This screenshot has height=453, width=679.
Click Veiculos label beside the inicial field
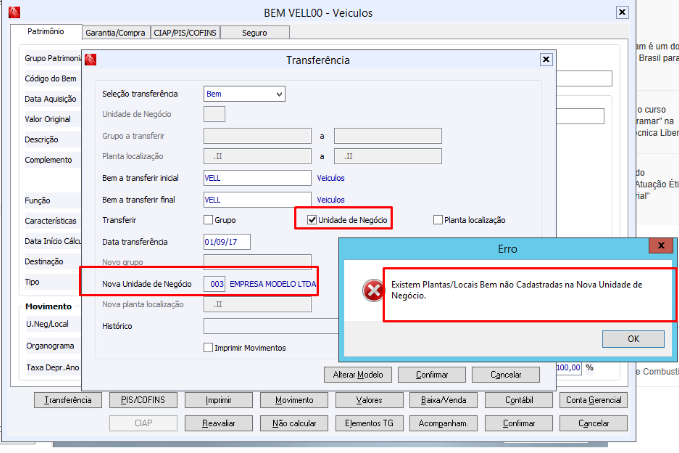[x=330, y=178]
